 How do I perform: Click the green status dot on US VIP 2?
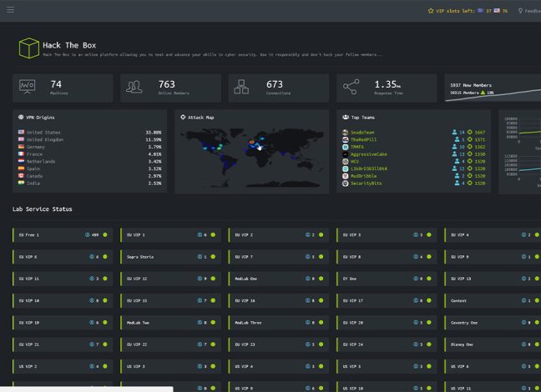(105, 366)
